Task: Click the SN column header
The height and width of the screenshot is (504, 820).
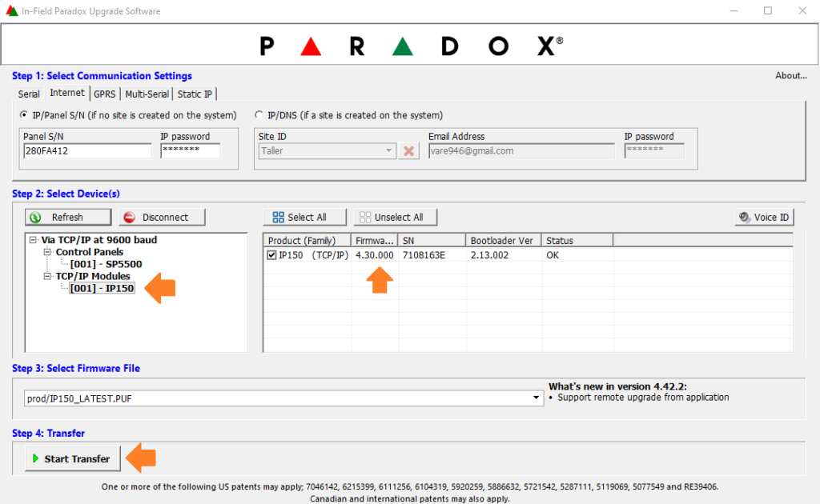Action: pos(432,241)
